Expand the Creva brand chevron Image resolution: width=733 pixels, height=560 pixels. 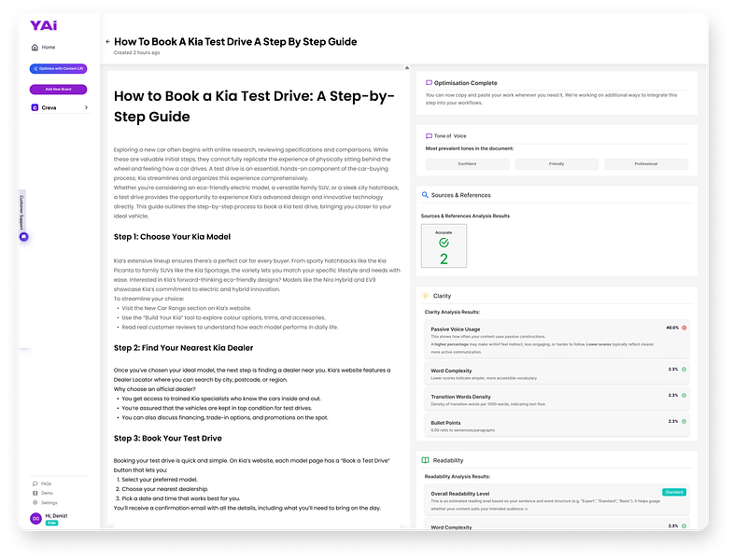pyautogui.click(x=86, y=107)
